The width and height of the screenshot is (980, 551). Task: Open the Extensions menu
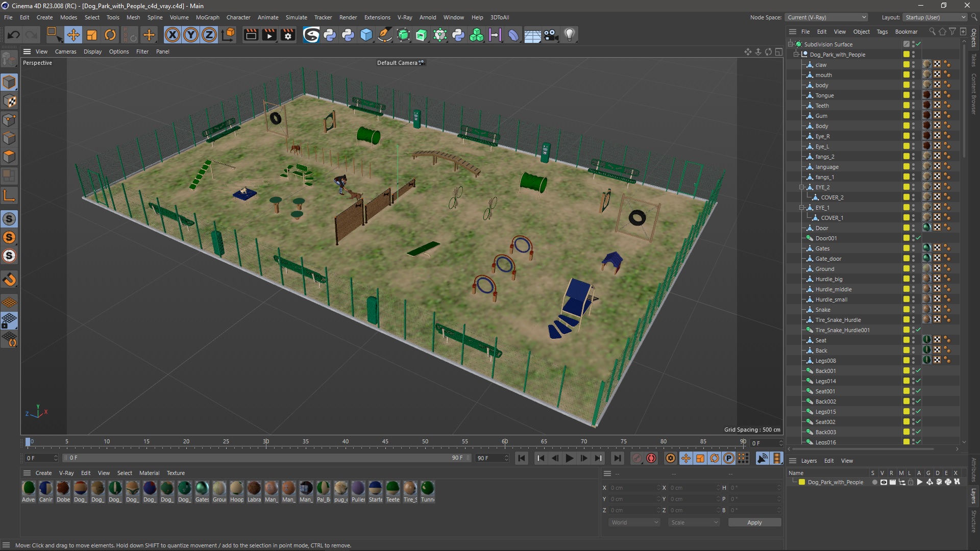(x=377, y=17)
